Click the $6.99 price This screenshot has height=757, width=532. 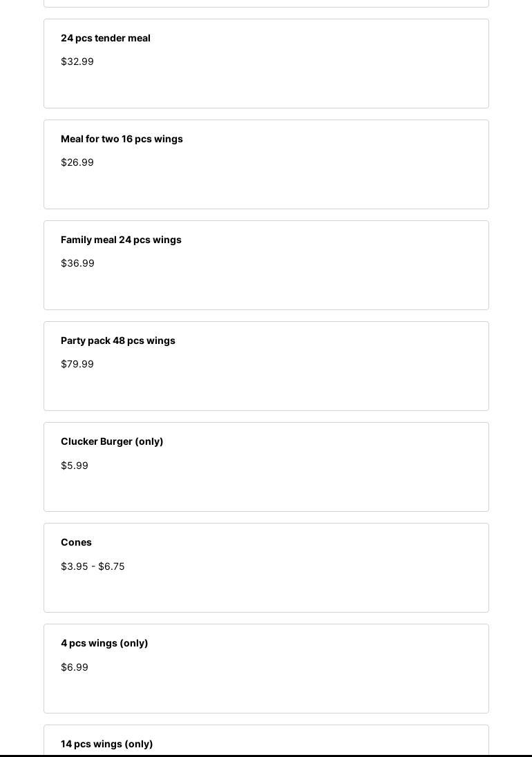(75, 667)
